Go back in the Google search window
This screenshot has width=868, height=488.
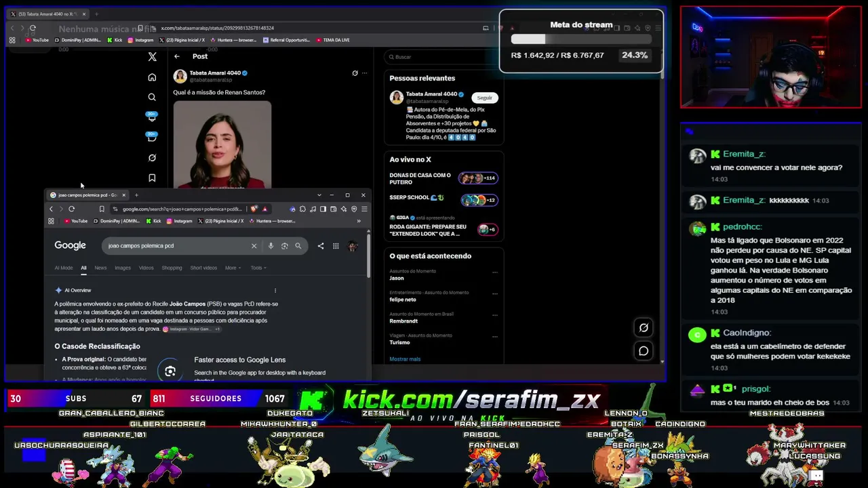point(51,209)
